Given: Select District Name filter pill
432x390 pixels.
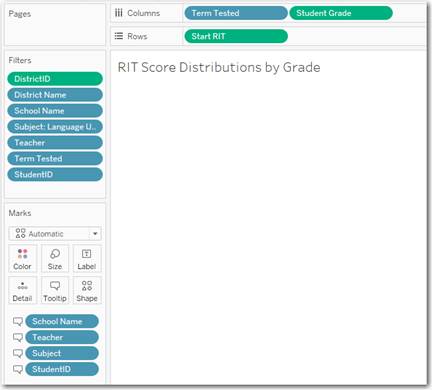Looking at the screenshot, I should [x=55, y=95].
